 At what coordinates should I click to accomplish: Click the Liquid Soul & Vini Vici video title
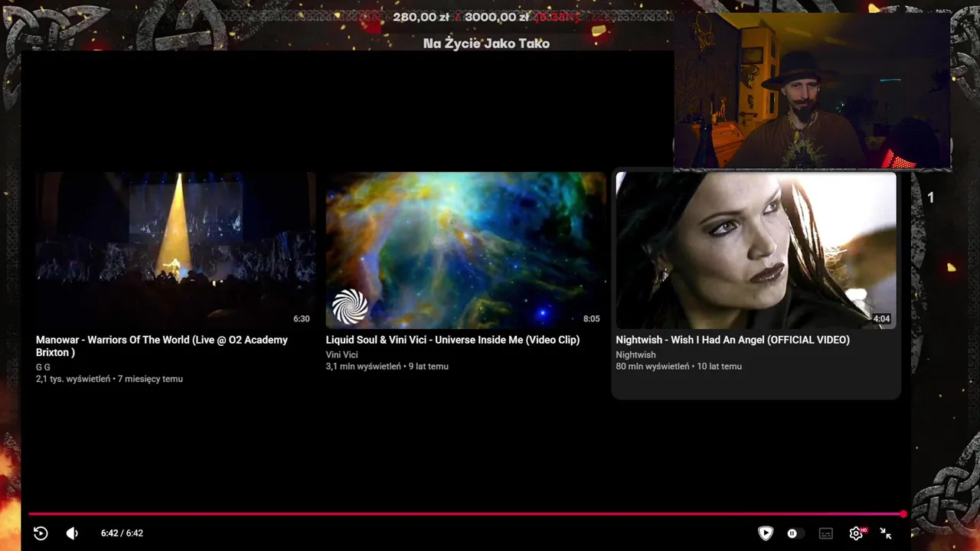[x=452, y=340]
